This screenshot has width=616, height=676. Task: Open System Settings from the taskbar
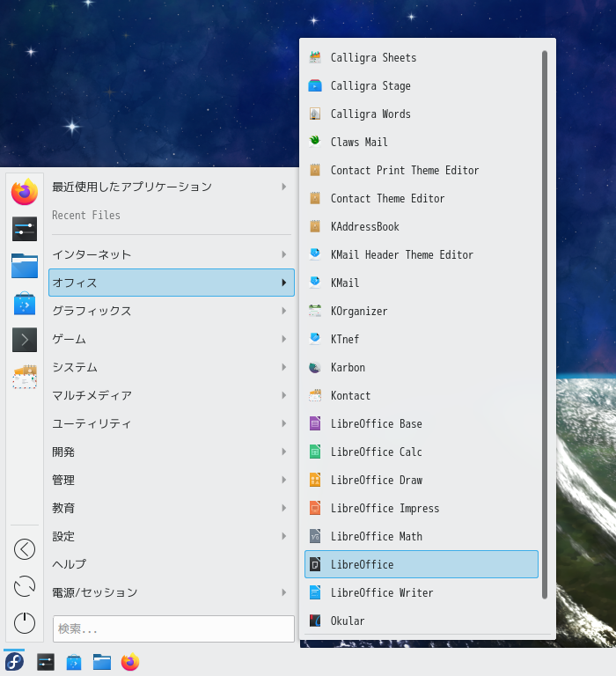[x=46, y=662]
